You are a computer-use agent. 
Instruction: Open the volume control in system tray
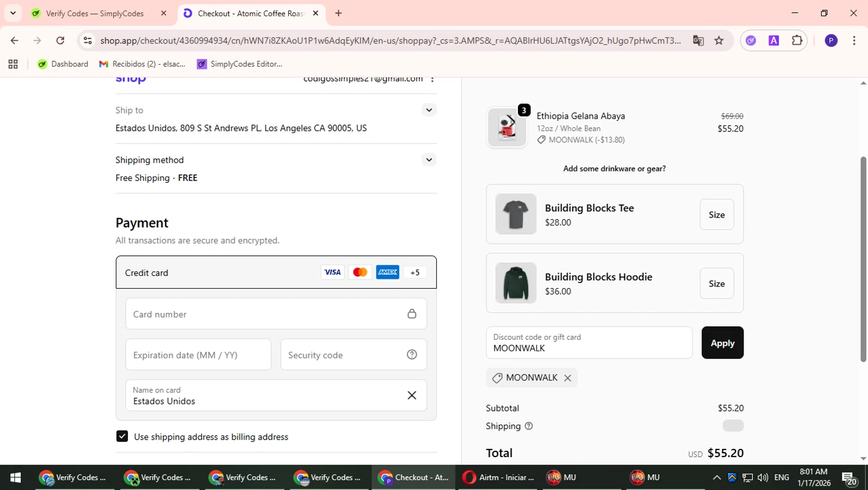[763, 477]
